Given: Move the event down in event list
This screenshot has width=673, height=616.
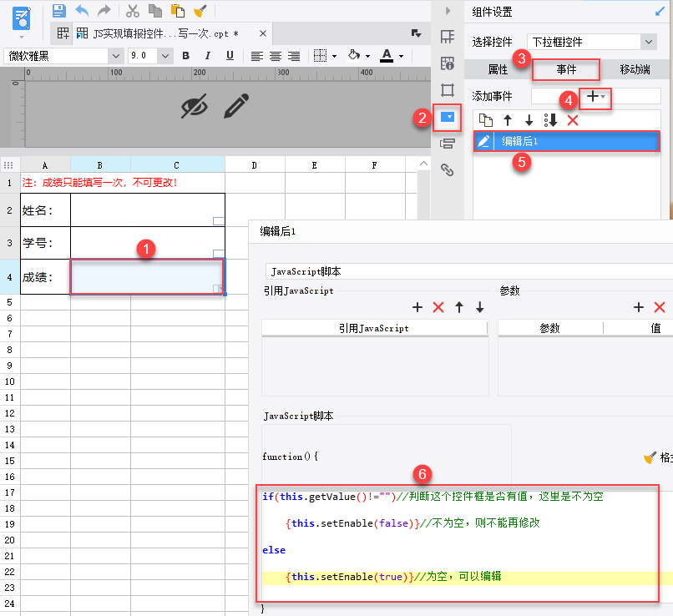Looking at the screenshot, I should pyautogui.click(x=529, y=120).
